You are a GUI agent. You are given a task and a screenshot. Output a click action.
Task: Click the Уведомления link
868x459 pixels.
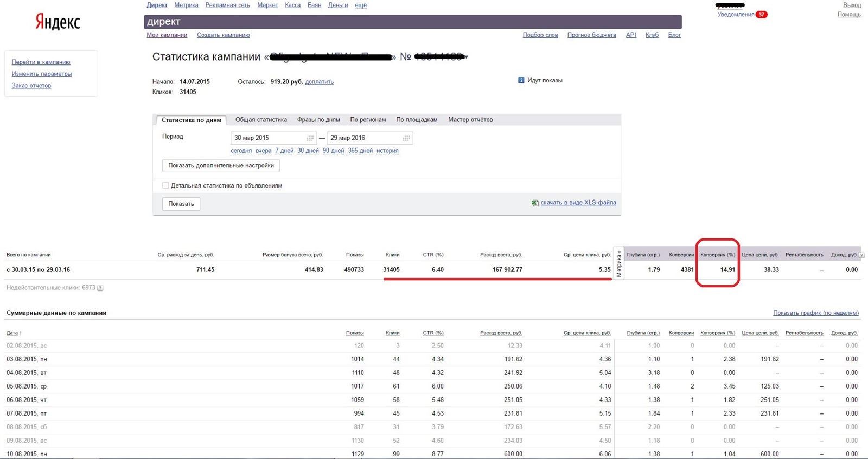(736, 15)
